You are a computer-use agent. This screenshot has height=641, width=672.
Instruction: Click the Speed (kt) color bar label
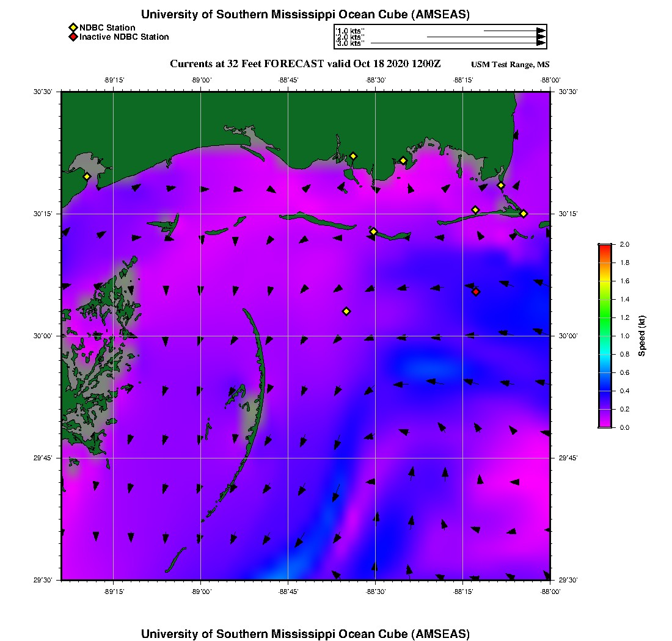[x=641, y=336]
